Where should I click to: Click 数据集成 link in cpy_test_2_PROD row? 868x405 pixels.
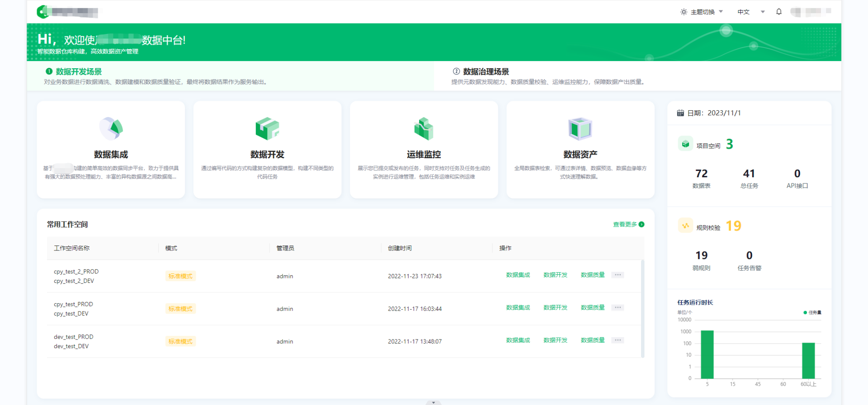tap(518, 275)
